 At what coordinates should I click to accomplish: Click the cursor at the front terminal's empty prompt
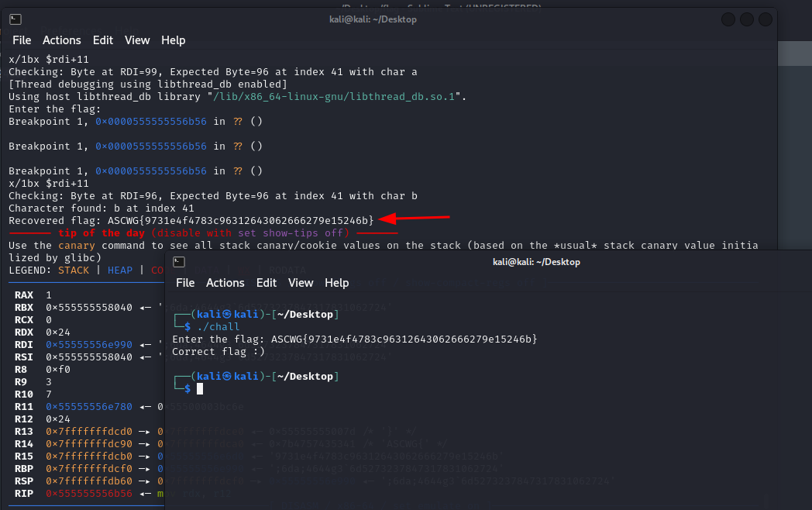(x=200, y=388)
